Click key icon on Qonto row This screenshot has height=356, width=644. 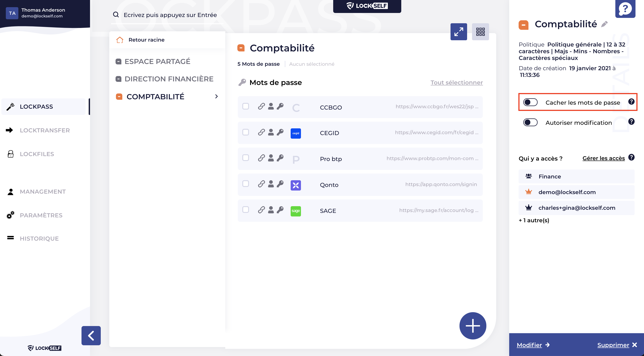[280, 184]
